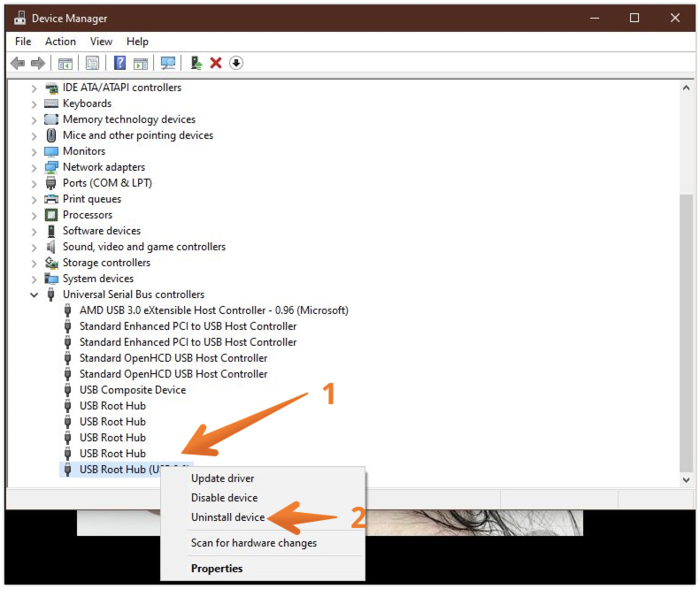
Task: Click the Back arrow toolbar icon
Action: [x=17, y=63]
